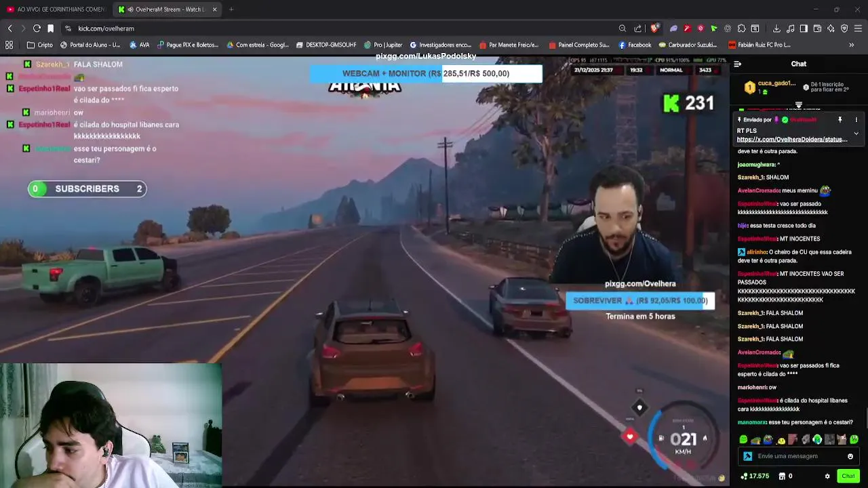This screenshot has height=488, width=868.
Task: Click the Envie uma mensagem input
Action: tap(799, 456)
